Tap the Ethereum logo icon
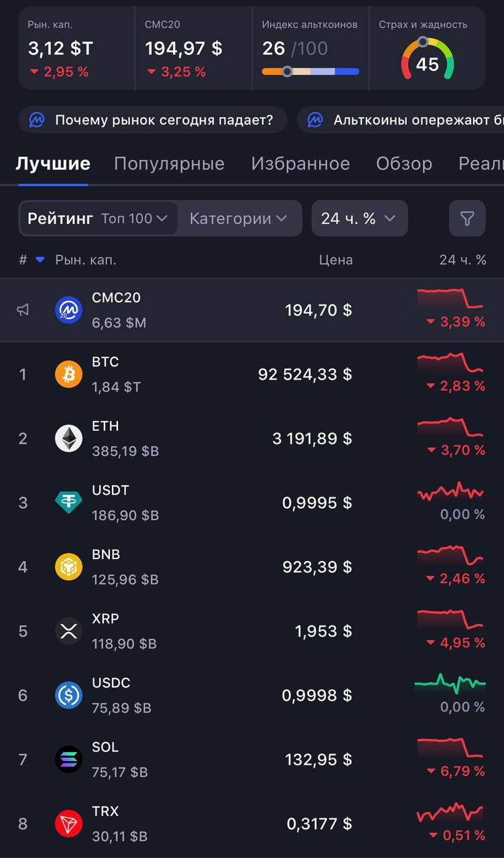 pyautogui.click(x=68, y=438)
